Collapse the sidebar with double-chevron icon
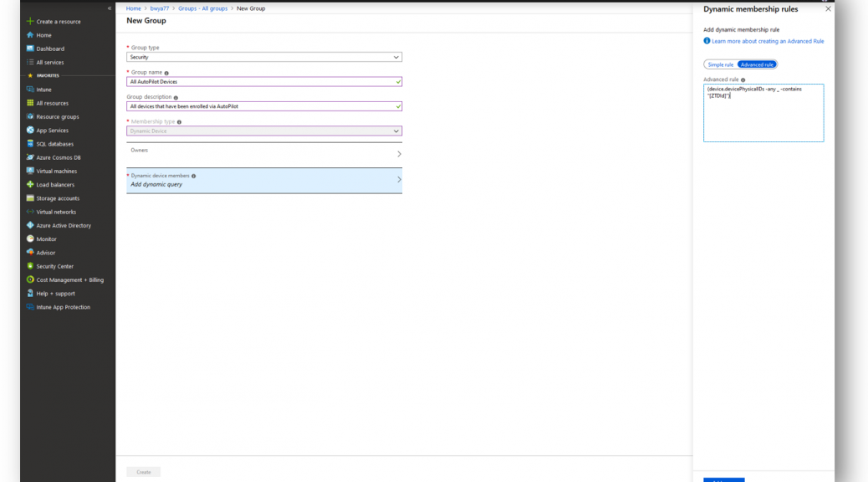Image resolution: width=868 pixels, height=482 pixels. (110, 8)
